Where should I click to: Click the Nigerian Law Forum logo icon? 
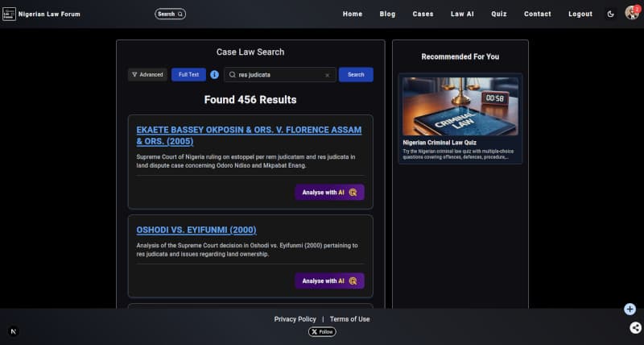pos(9,14)
